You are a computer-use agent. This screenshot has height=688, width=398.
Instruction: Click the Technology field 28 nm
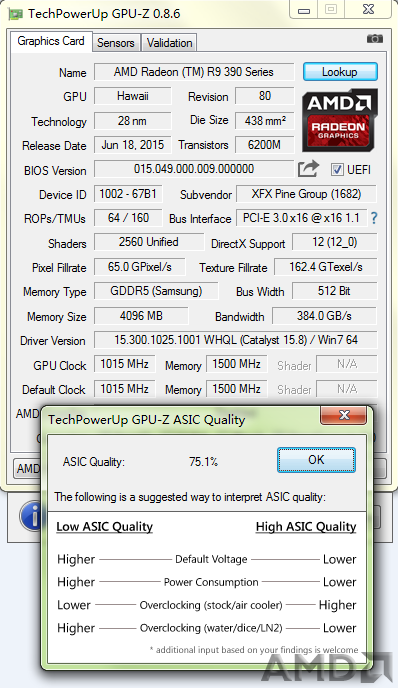pos(133,121)
